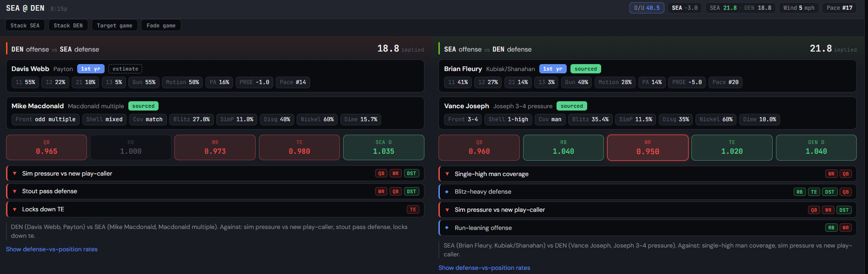Click the sourced tag beside Mike Macdonald
The image size is (868, 274).
pos(143,106)
